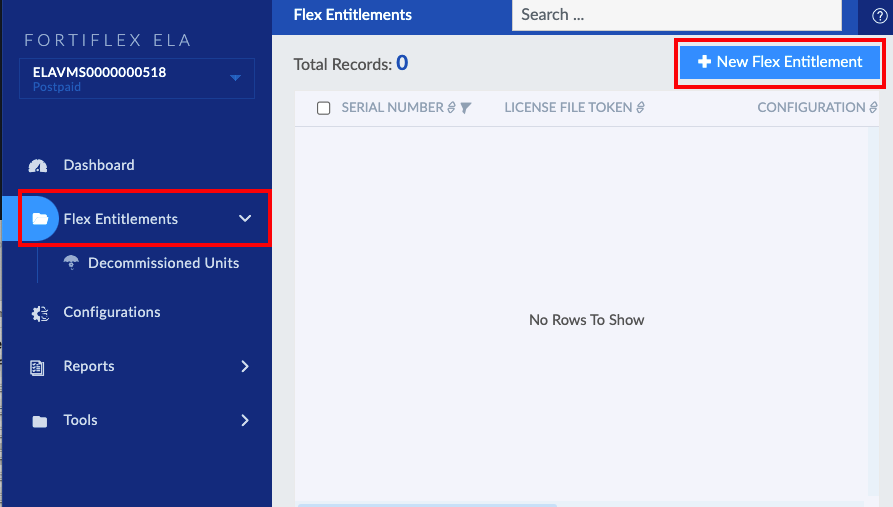Open Configurations in sidebar
The width and height of the screenshot is (893, 507).
pos(112,312)
